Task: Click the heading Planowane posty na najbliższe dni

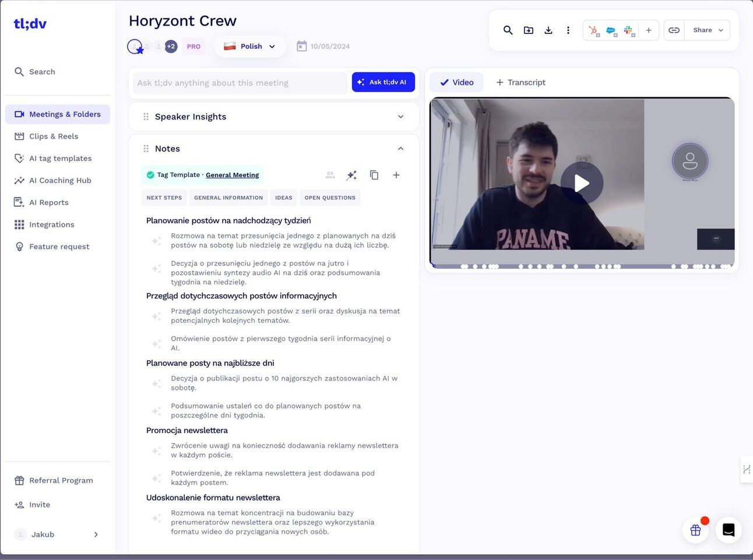Action: click(210, 363)
